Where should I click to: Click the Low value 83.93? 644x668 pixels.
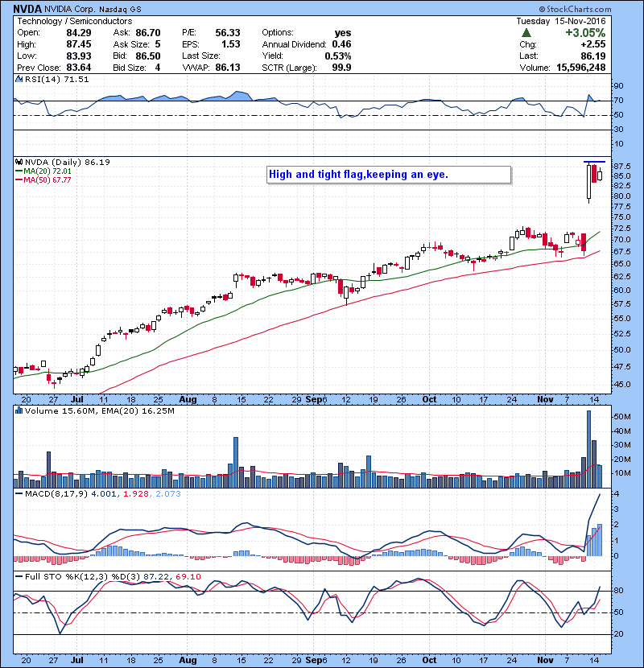78,56
